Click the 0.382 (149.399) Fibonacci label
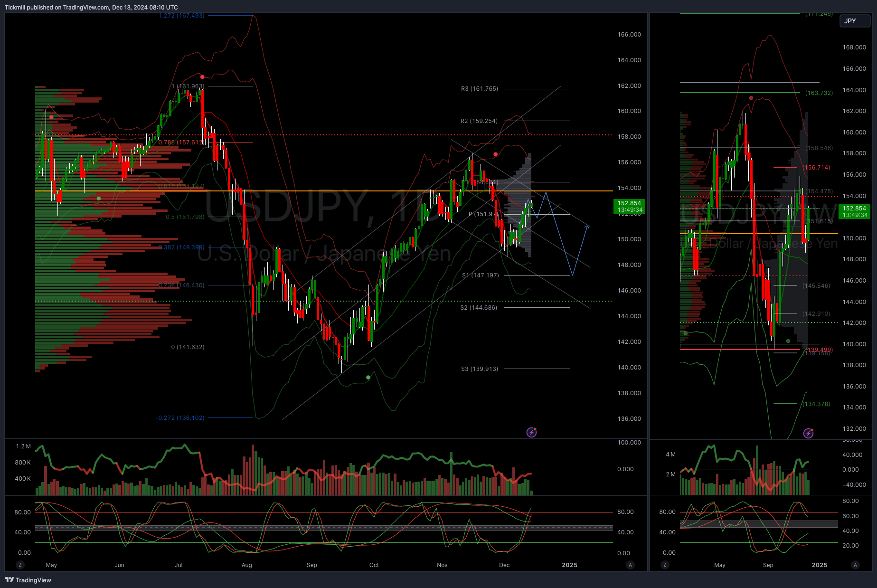This screenshot has height=588, width=877. [181, 247]
